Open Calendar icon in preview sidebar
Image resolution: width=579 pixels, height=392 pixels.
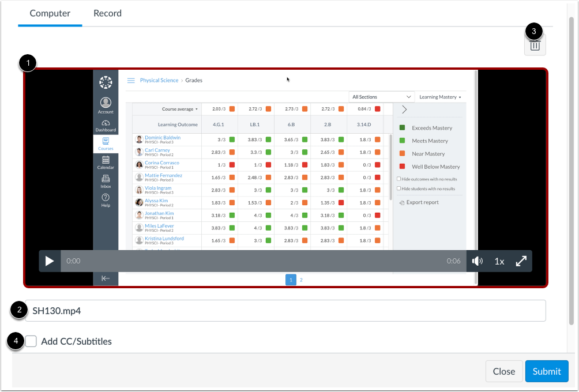click(x=106, y=163)
